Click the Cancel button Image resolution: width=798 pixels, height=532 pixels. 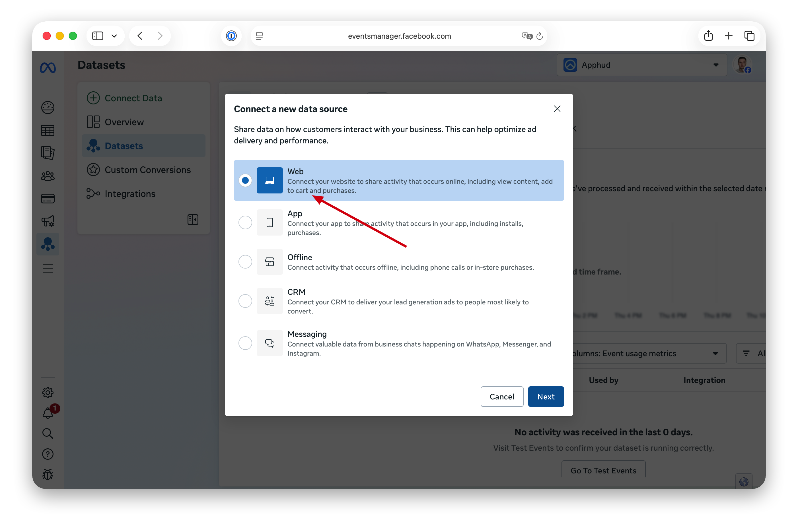click(501, 397)
